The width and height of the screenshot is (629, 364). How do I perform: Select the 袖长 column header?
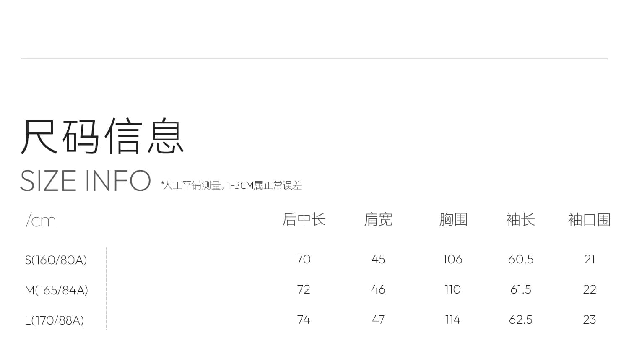pos(520,219)
